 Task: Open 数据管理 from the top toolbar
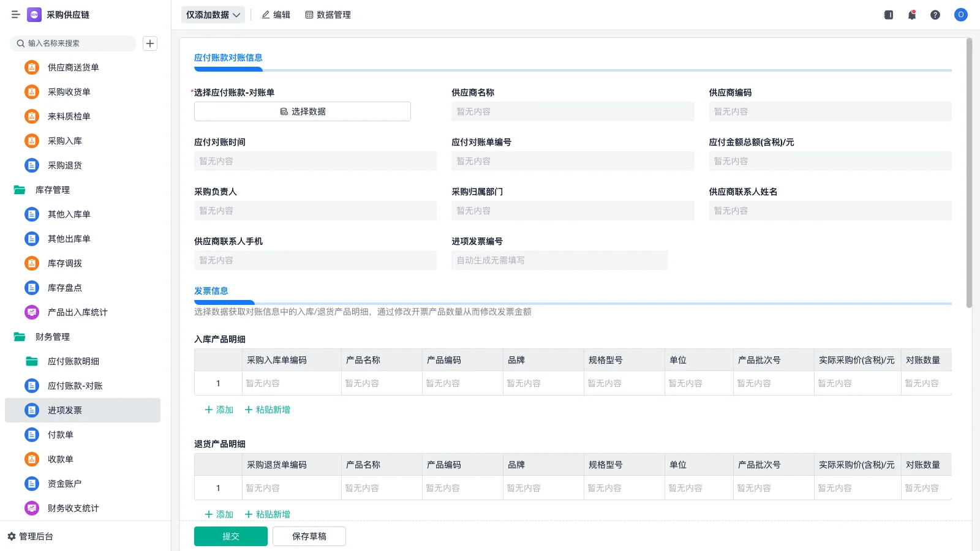pyautogui.click(x=328, y=15)
